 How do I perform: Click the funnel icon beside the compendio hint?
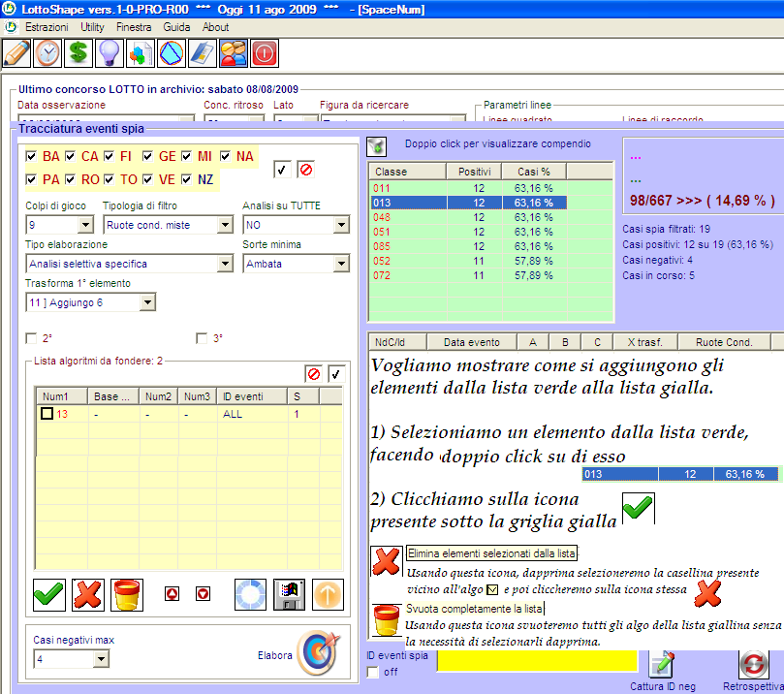(377, 146)
